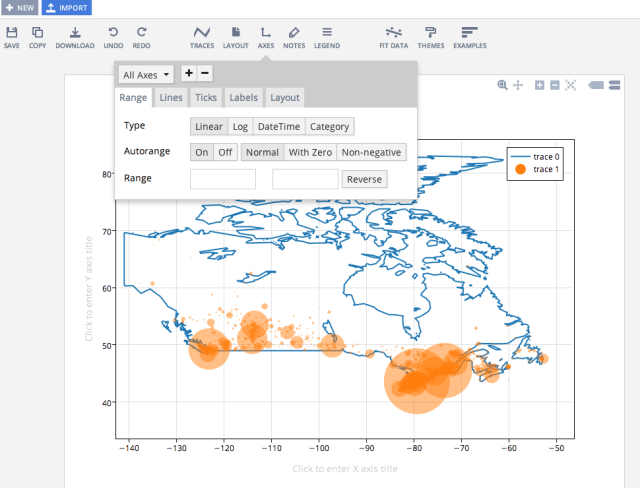
Task: Select the zoom magnifier tool on plot
Action: pos(503,86)
